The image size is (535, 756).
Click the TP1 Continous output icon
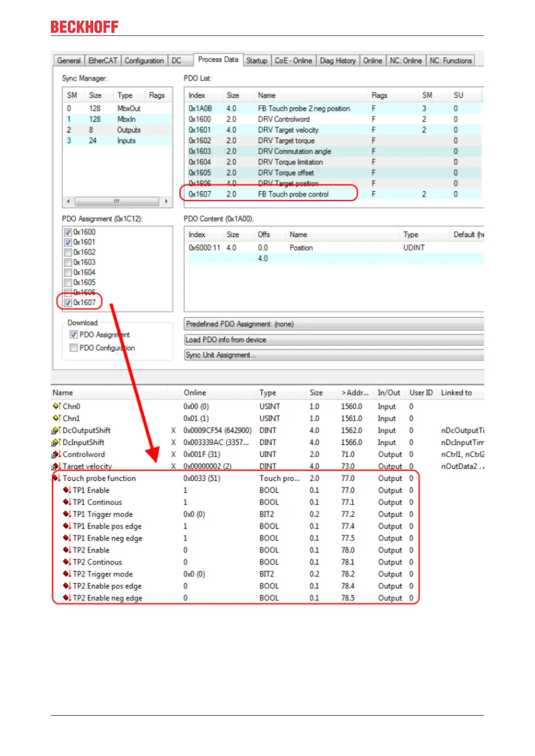pyautogui.click(x=67, y=502)
